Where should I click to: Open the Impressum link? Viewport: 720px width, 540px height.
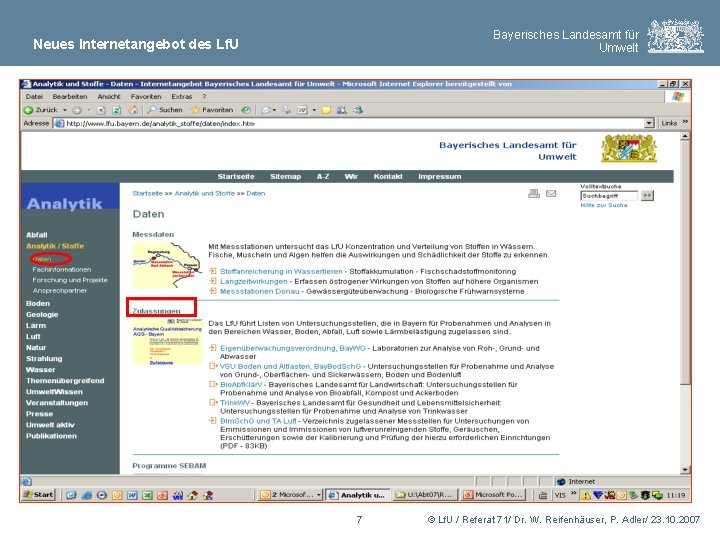[x=439, y=176]
